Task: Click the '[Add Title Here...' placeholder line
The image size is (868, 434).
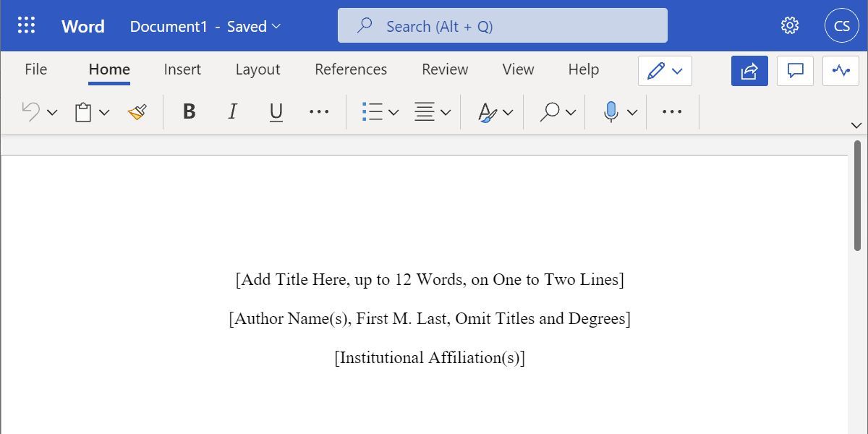Action: pyautogui.click(x=430, y=279)
